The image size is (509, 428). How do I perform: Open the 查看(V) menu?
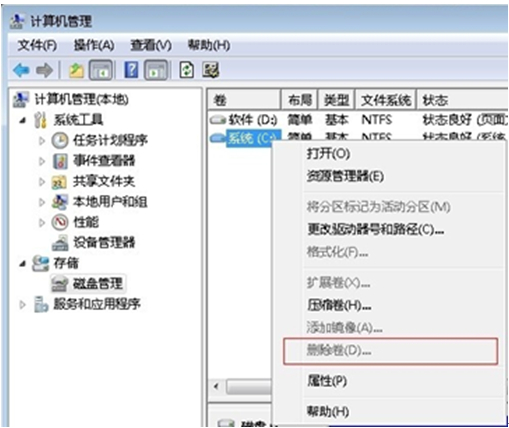point(151,45)
